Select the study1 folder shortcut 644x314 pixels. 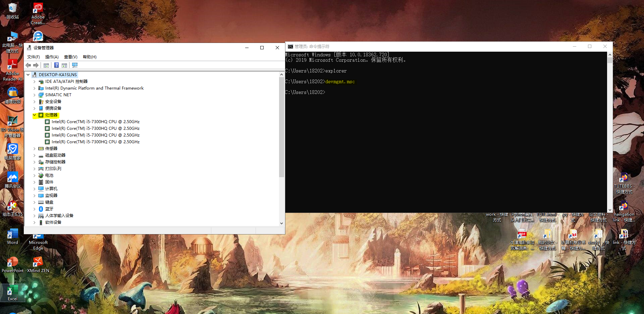(599, 239)
